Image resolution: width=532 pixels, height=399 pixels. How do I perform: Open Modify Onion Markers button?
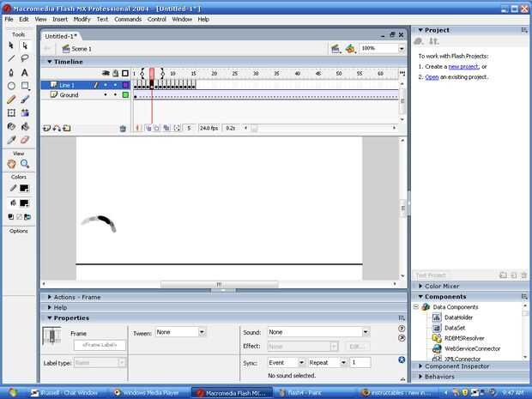click(x=177, y=128)
